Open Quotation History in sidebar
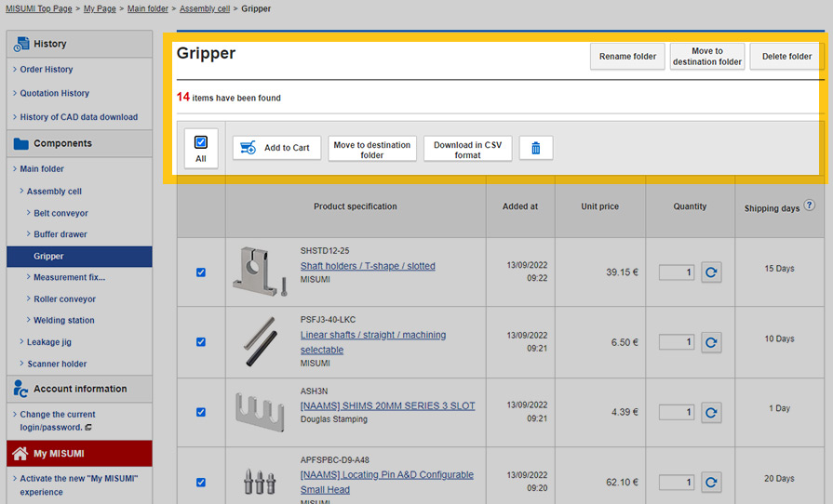The width and height of the screenshot is (833, 504). [55, 93]
